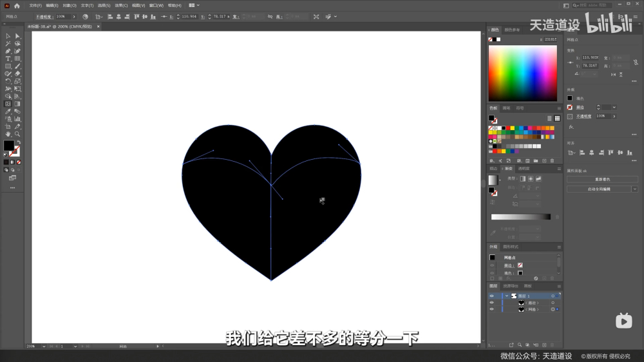644x362 pixels.
Task: Open the Layers panel flyout menu
Action: click(x=559, y=287)
